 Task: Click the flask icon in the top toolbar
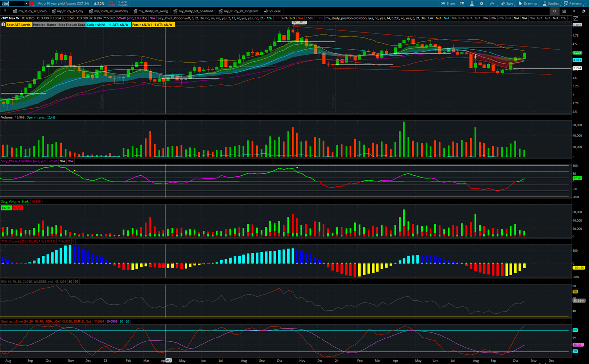[472, 3]
